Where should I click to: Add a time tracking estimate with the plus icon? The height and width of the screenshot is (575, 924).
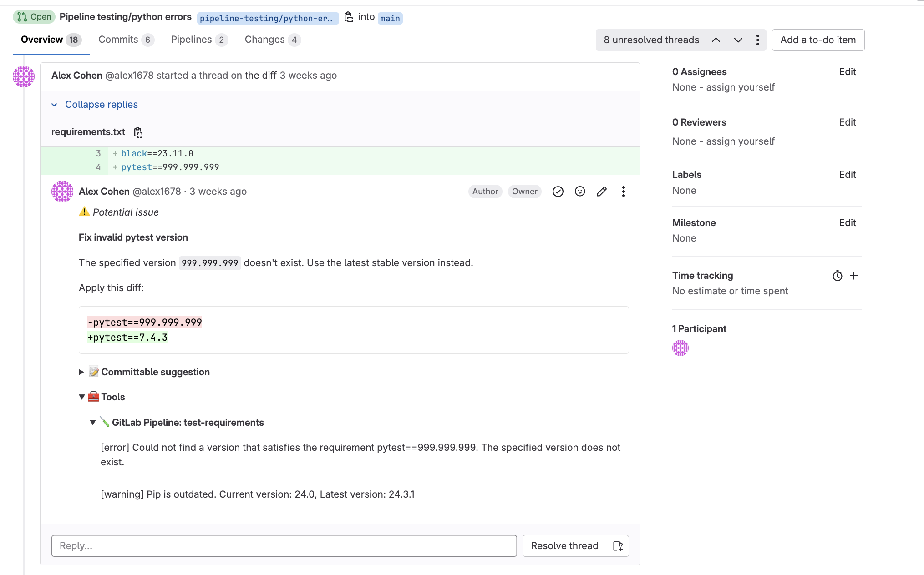[854, 275]
